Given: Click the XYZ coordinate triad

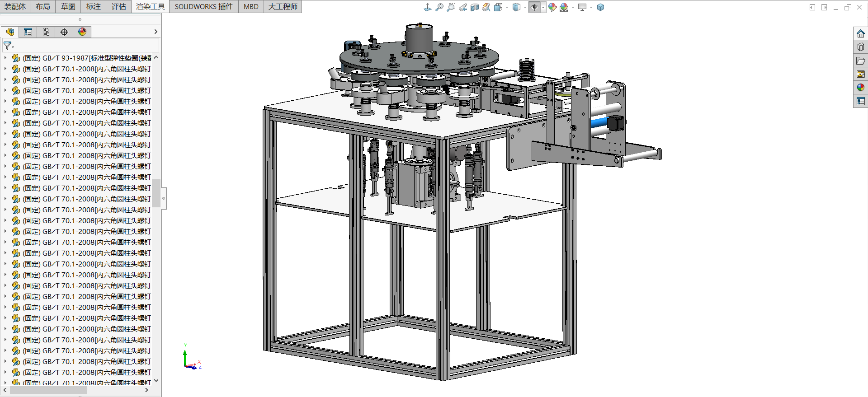Looking at the screenshot, I should coord(192,357).
